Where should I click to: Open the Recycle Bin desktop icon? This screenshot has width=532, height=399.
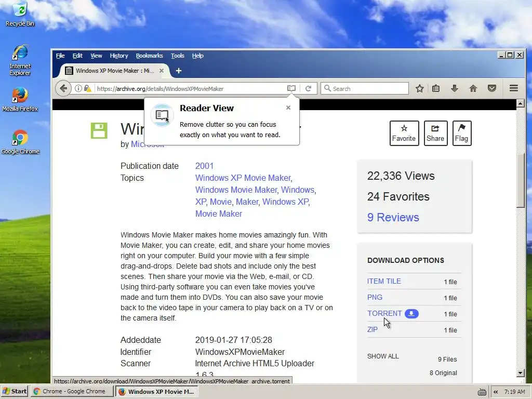pos(20,14)
